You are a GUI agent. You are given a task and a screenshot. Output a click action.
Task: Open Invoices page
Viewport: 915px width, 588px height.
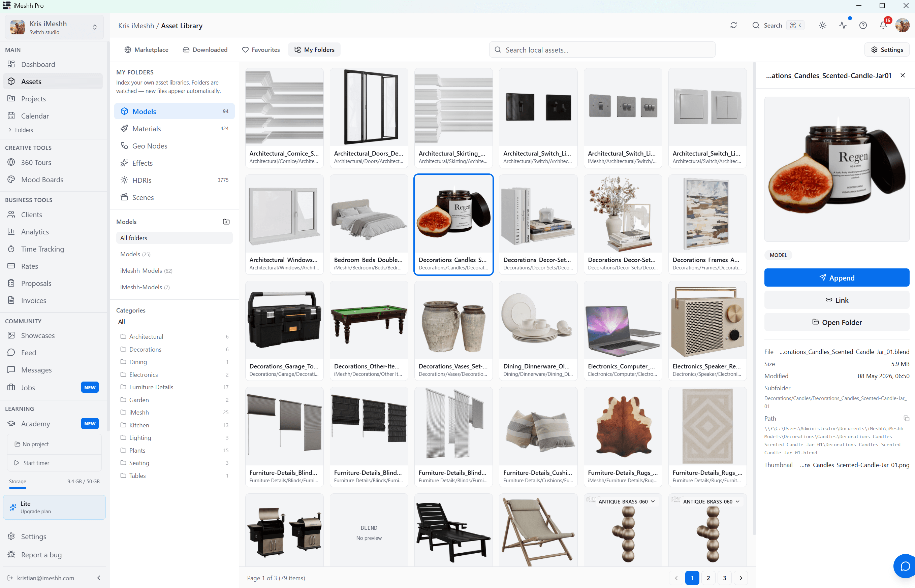click(53, 300)
